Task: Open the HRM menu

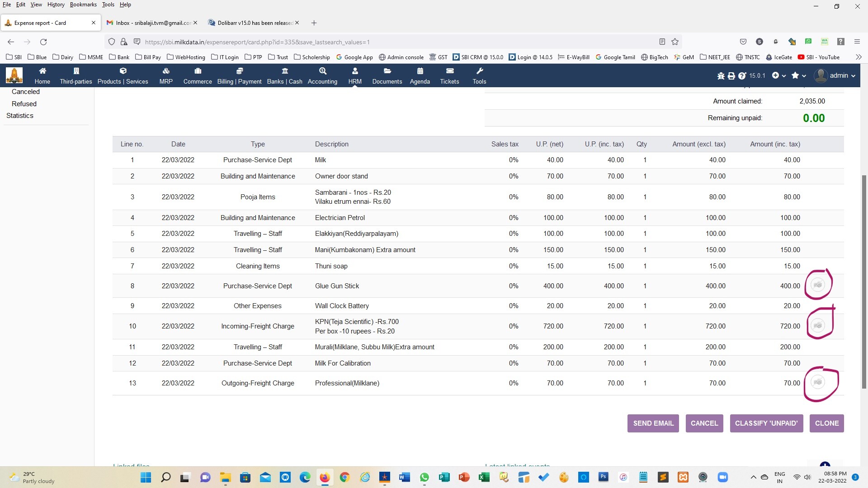Action: 355,75
